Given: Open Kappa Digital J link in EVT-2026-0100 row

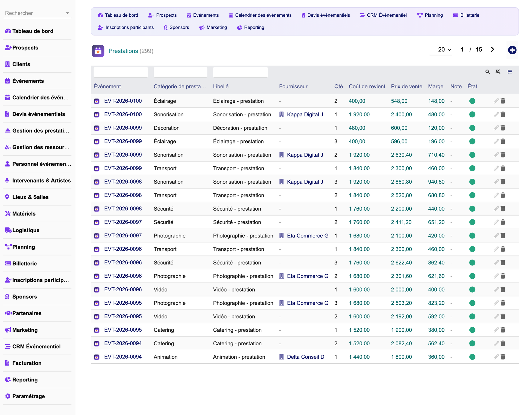Looking at the screenshot, I should [x=305, y=115].
